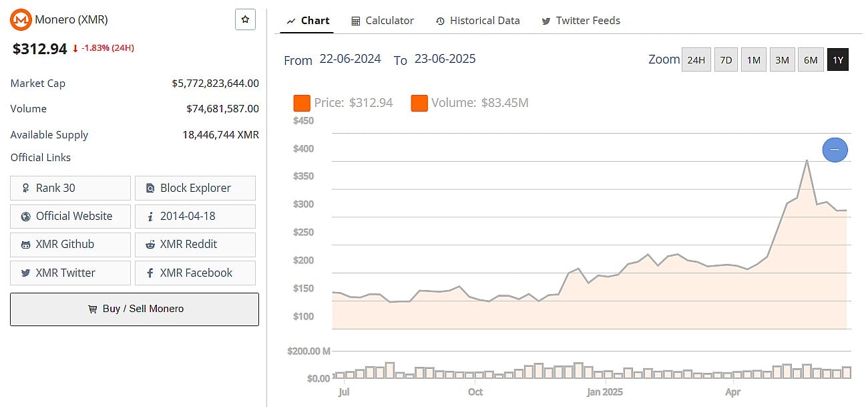This screenshot has height=407, width=868.
Task: Click the blue minus circle on chart
Action: [835, 150]
